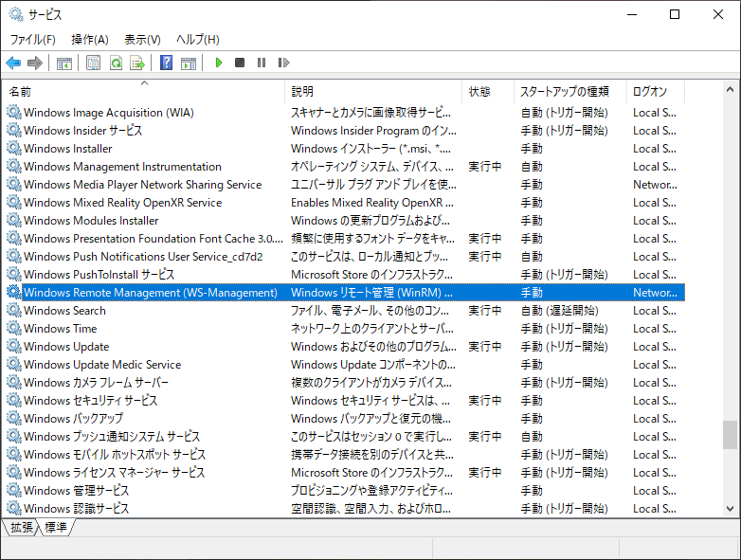Click the Export List toolbar icon
This screenshot has height=560, width=741.
[137, 63]
